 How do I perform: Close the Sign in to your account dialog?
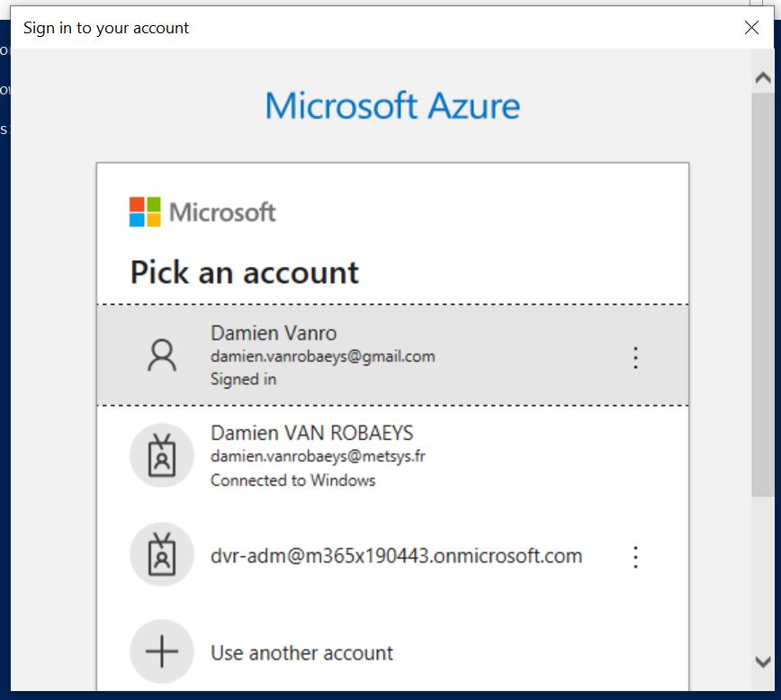[752, 28]
